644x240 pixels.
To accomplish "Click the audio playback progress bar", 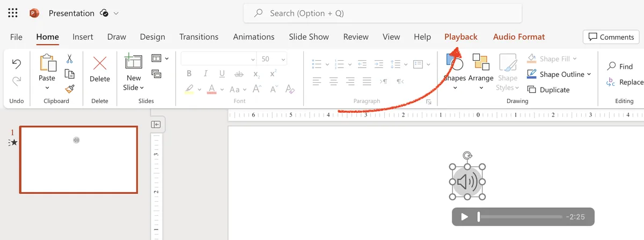I will tap(519, 217).
